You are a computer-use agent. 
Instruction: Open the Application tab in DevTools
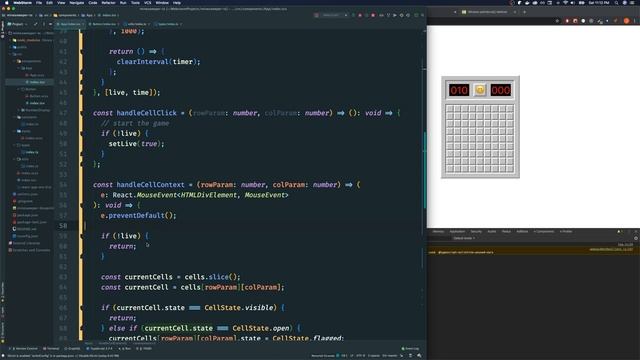click(457, 231)
